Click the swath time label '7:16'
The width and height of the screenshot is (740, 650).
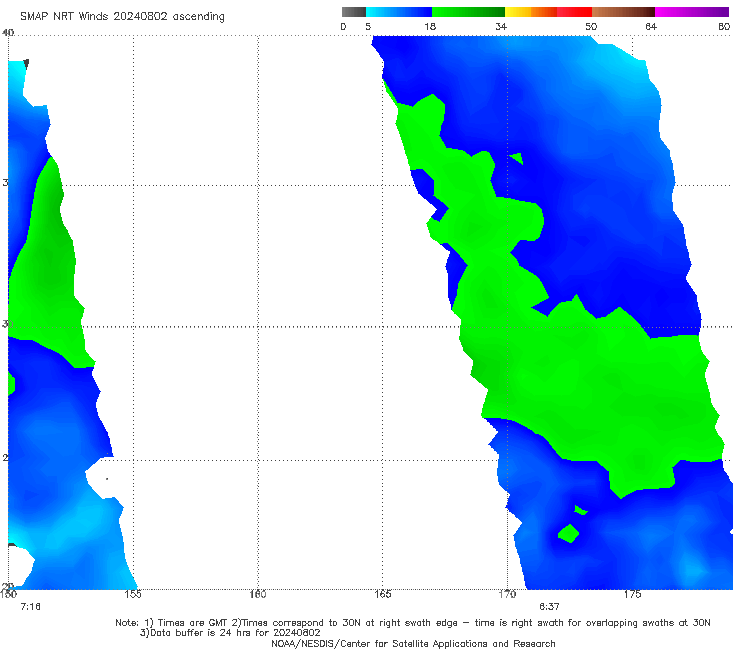[x=31, y=607]
